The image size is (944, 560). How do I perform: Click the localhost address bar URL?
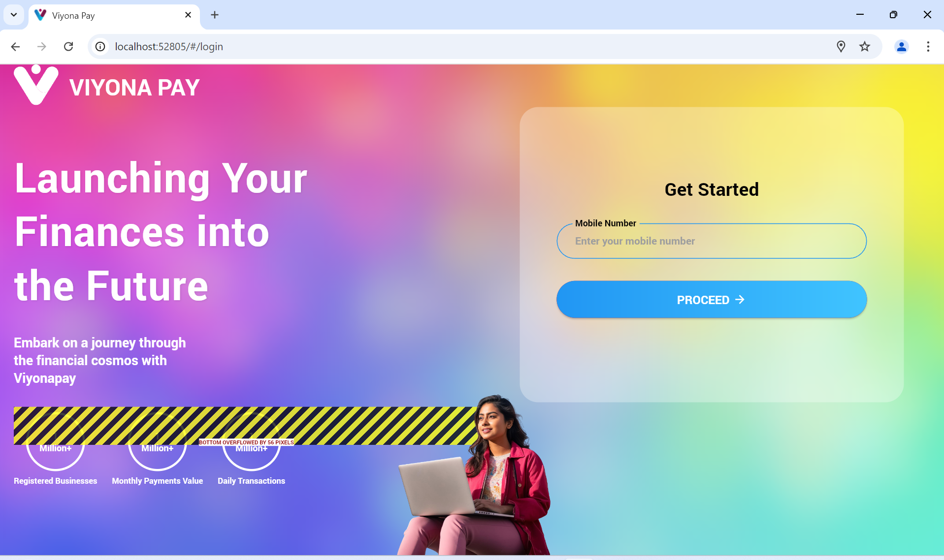tap(169, 47)
